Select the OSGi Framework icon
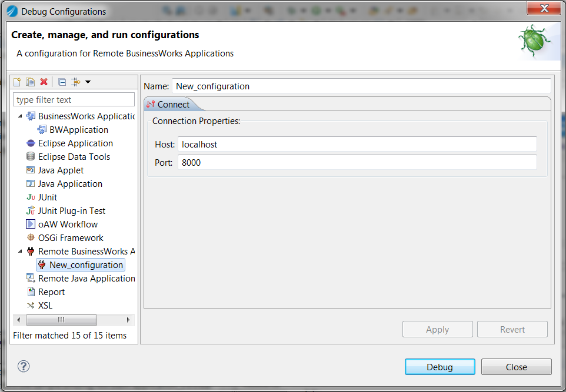566x392 pixels. click(x=31, y=237)
